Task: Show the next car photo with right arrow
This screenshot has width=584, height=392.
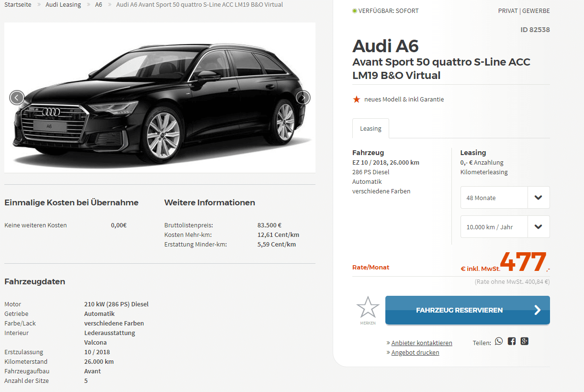Action: click(x=303, y=98)
